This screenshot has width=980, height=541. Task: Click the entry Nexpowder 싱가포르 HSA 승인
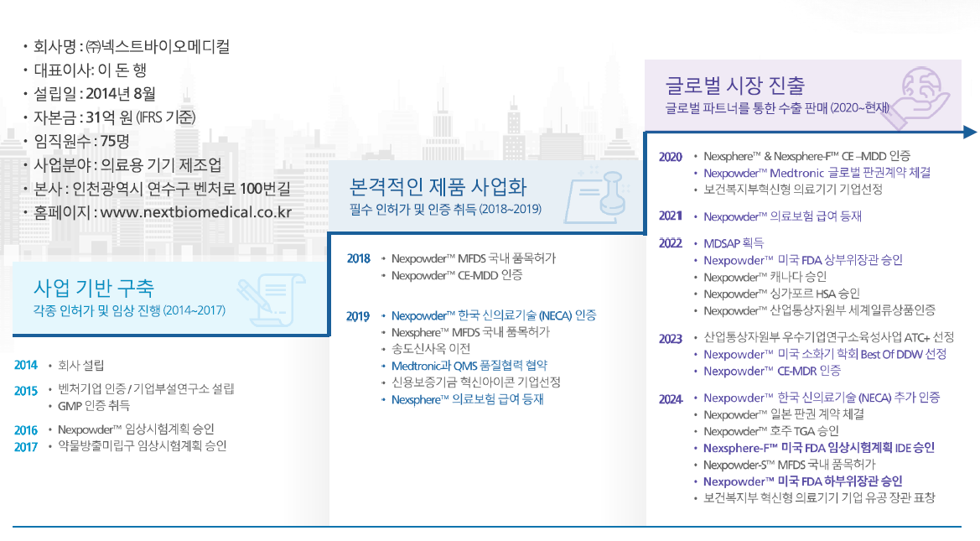pos(782,294)
